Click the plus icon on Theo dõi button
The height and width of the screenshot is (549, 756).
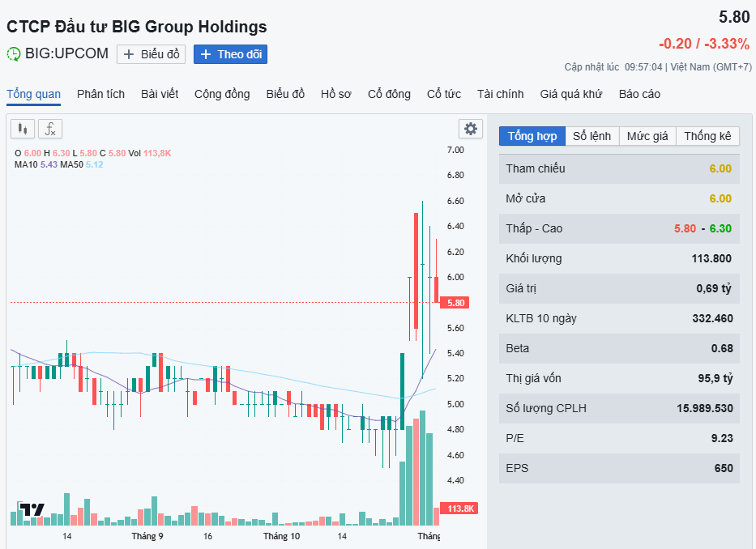[x=206, y=54]
